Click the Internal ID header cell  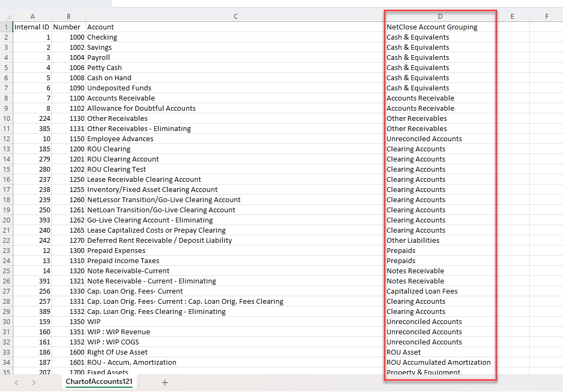click(32, 27)
